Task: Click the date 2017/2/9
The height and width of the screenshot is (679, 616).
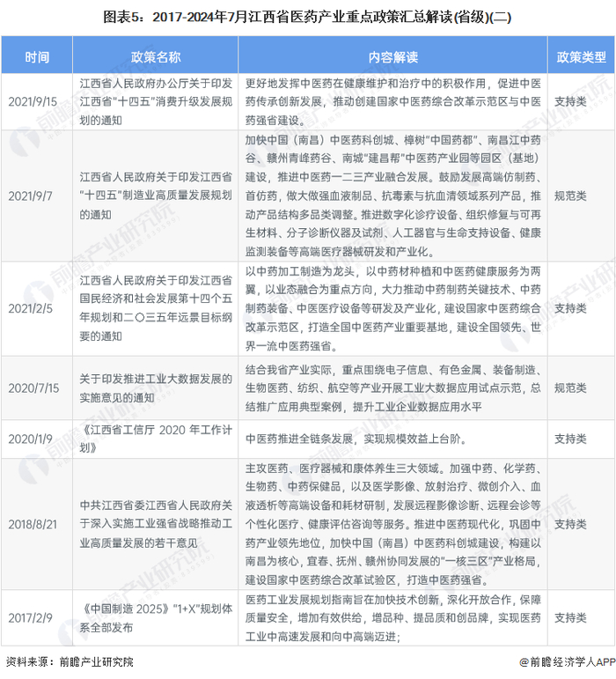Action: [30, 618]
